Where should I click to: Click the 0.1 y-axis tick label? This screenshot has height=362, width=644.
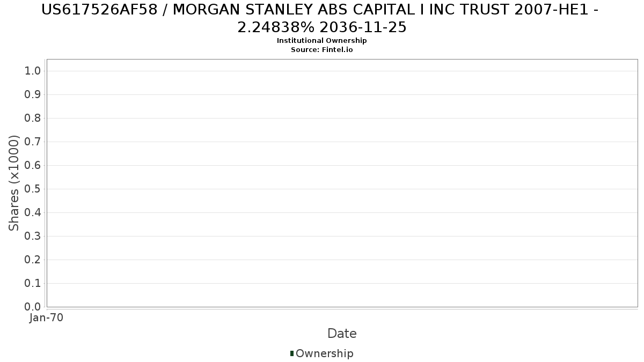(33, 283)
